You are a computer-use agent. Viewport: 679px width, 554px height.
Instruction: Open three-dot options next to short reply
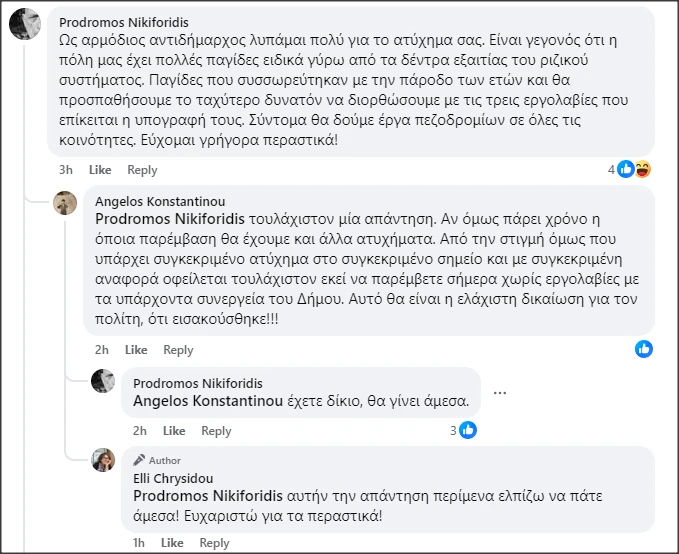[500, 392]
